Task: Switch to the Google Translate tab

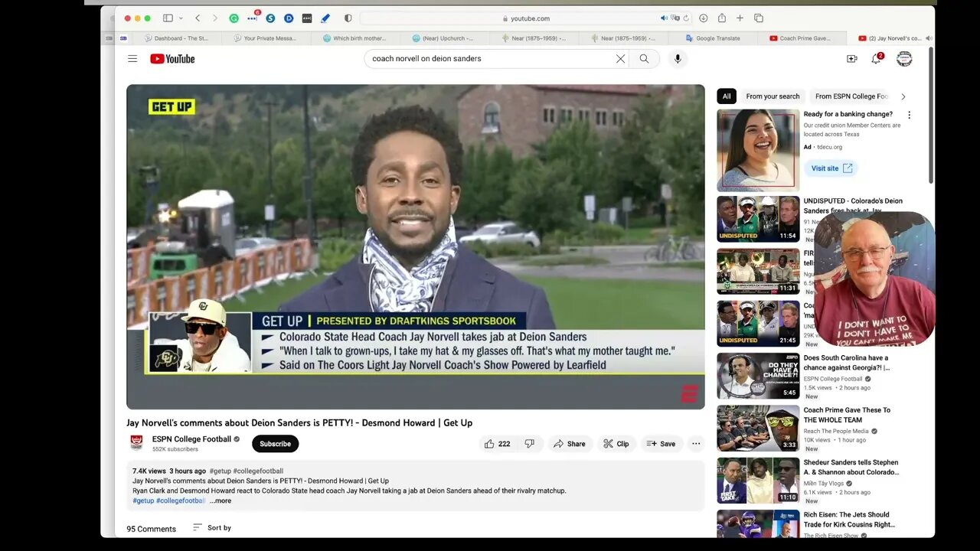Action: pyautogui.click(x=714, y=38)
